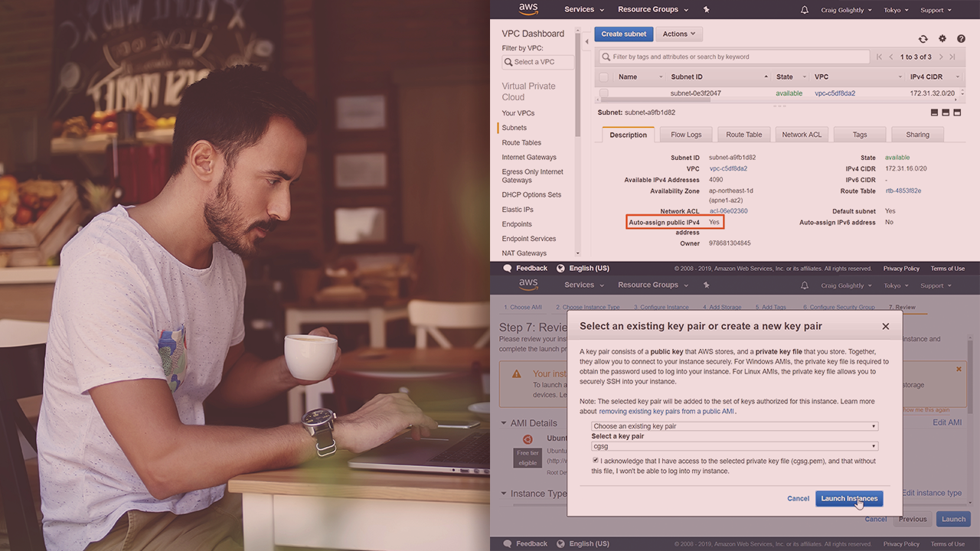Open the Craig Golightly account menu in the VPC console
Viewport: 980px width, 551px height.
tap(847, 10)
